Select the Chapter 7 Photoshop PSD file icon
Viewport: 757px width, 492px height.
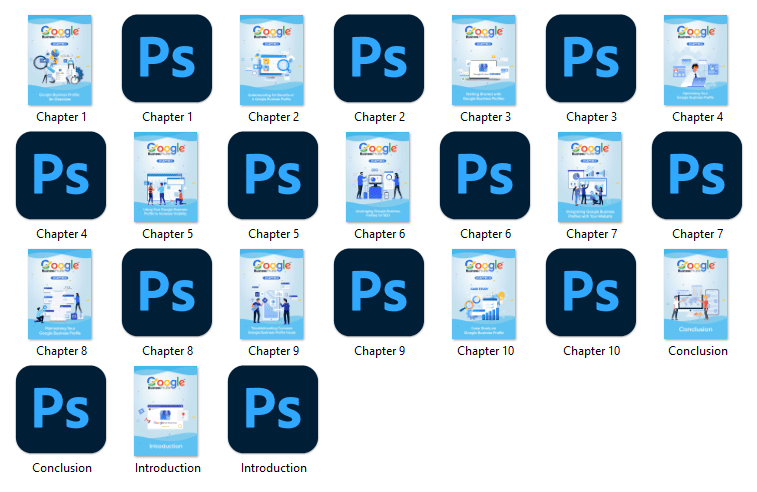pyautogui.click(x=697, y=175)
